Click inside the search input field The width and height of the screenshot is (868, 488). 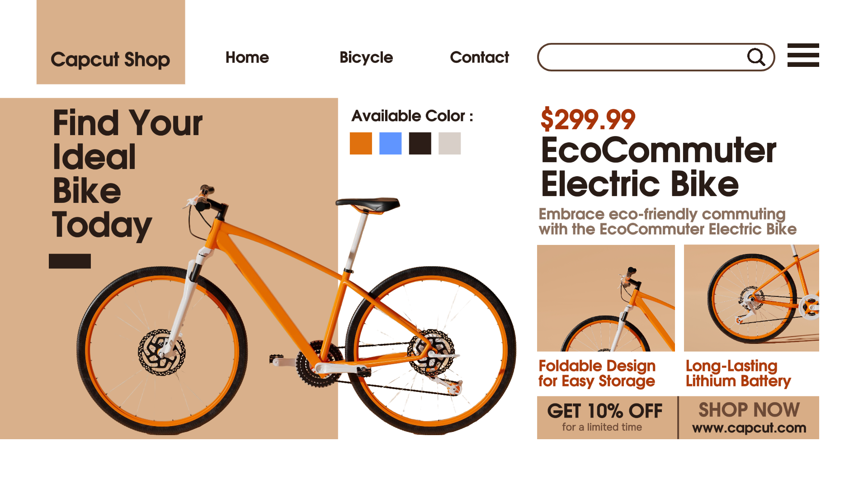pos(642,57)
